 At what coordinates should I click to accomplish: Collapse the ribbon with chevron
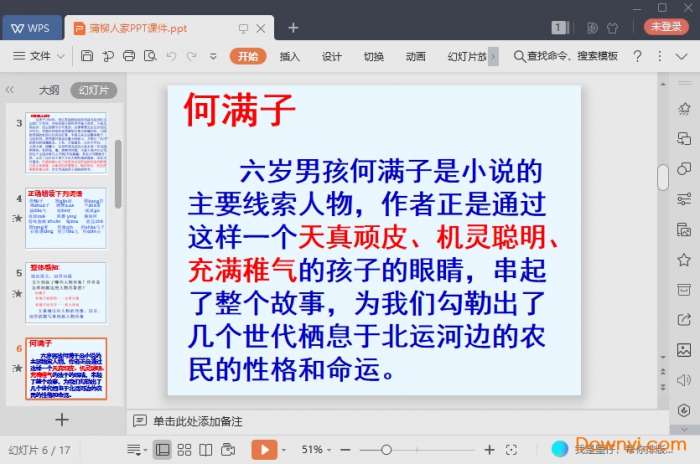click(x=681, y=57)
